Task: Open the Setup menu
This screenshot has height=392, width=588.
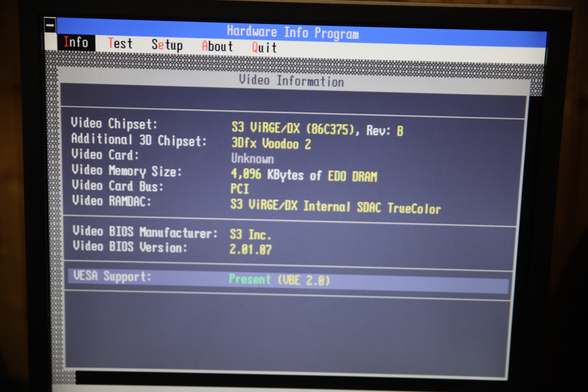Action: [167, 45]
